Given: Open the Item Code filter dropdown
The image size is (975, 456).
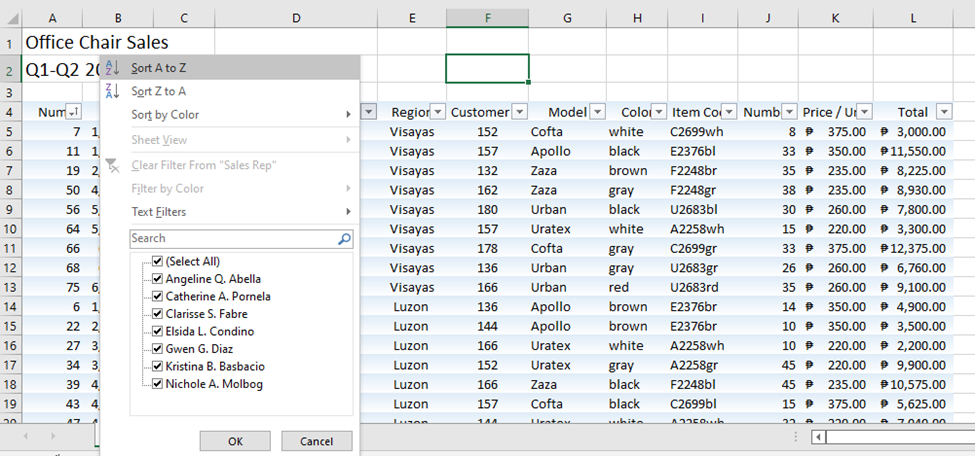Looking at the screenshot, I should (x=729, y=112).
